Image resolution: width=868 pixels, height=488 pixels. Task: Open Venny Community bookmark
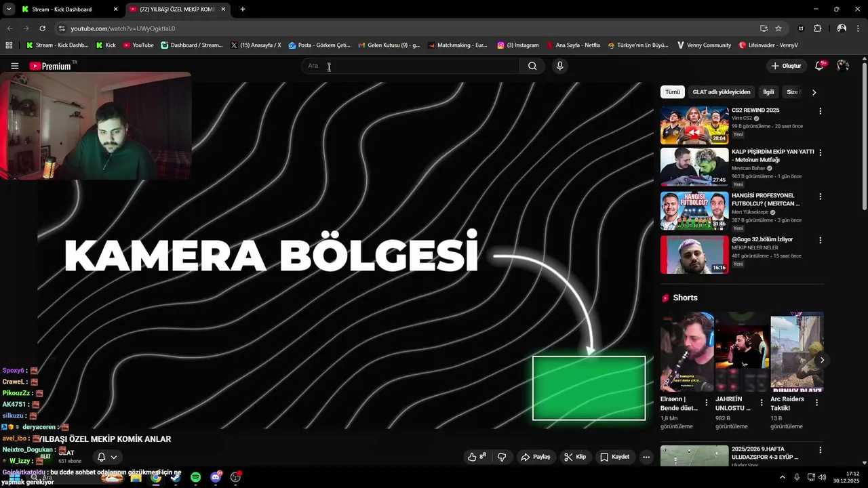(704, 45)
